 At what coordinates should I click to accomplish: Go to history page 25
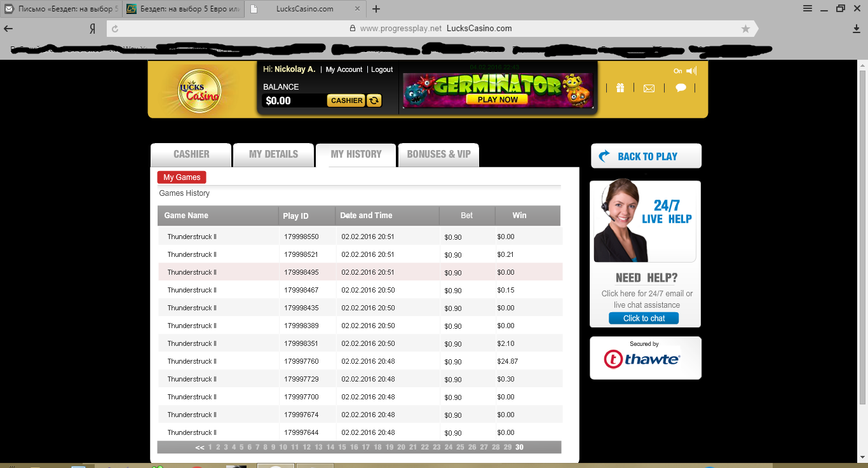tap(460, 448)
